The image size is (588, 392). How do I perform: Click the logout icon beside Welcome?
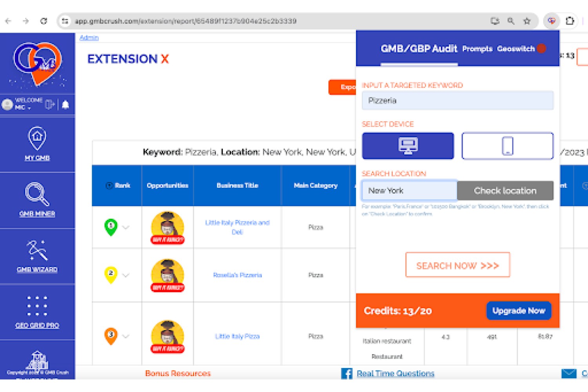[50, 105]
